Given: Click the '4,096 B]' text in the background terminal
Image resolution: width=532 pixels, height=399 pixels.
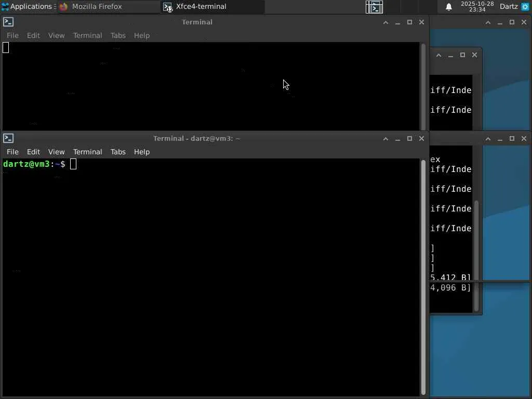Looking at the screenshot, I should click(450, 288).
